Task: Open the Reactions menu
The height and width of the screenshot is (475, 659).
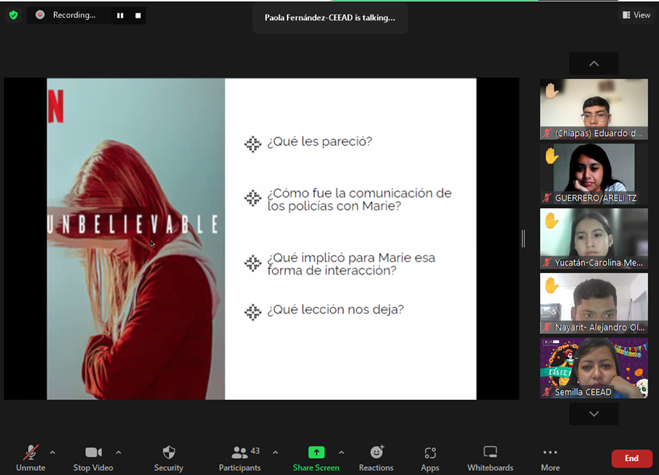Action: tap(376, 458)
